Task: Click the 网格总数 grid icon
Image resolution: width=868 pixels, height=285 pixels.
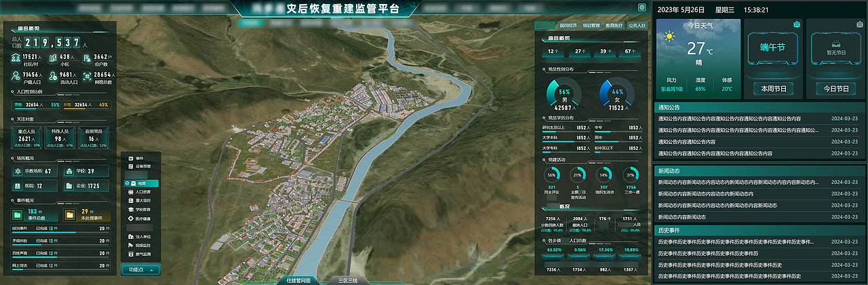Action: (88, 77)
